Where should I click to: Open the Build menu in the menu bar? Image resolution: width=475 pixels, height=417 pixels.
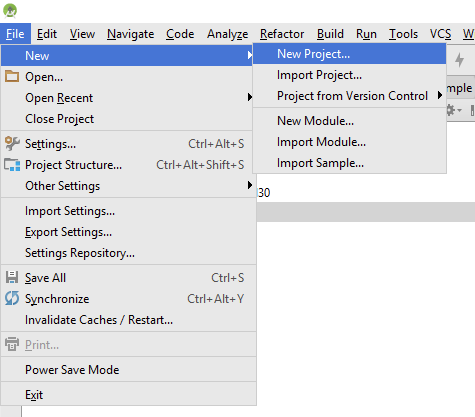(330, 34)
